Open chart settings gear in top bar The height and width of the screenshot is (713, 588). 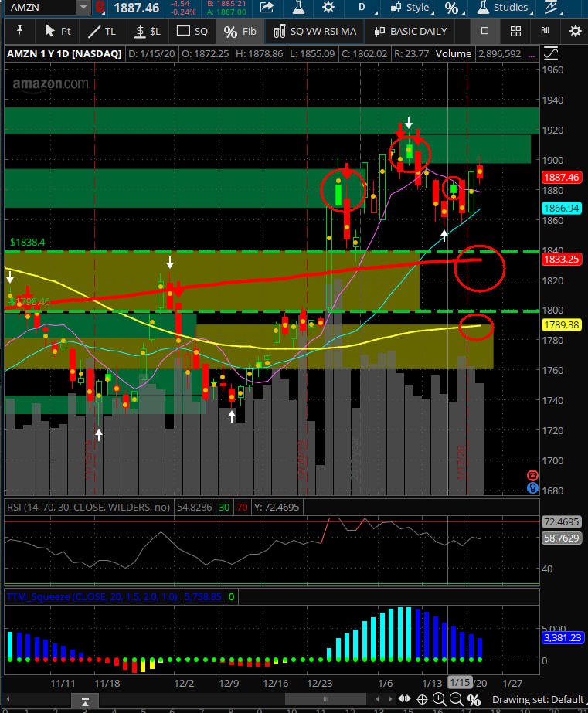click(x=328, y=7)
